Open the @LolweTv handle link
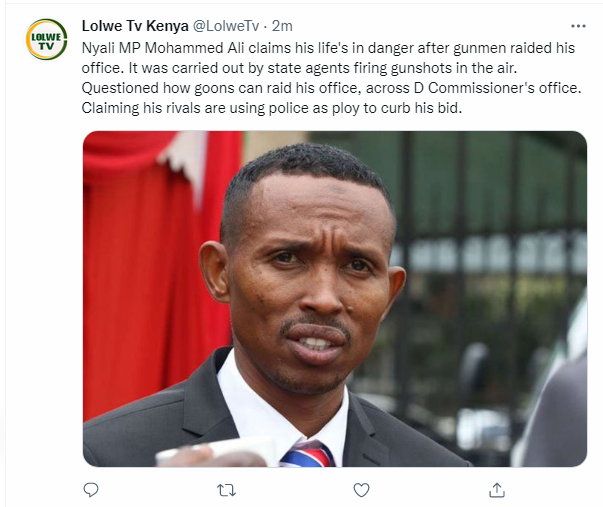 click(x=225, y=26)
